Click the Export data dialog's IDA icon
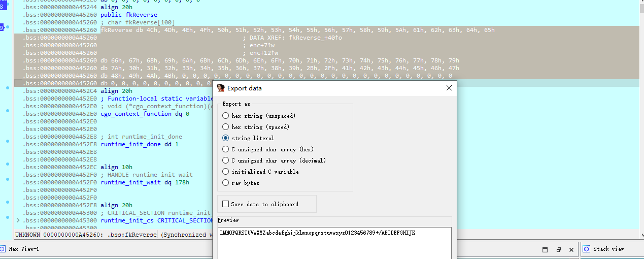This screenshot has height=259, width=644. [x=221, y=88]
